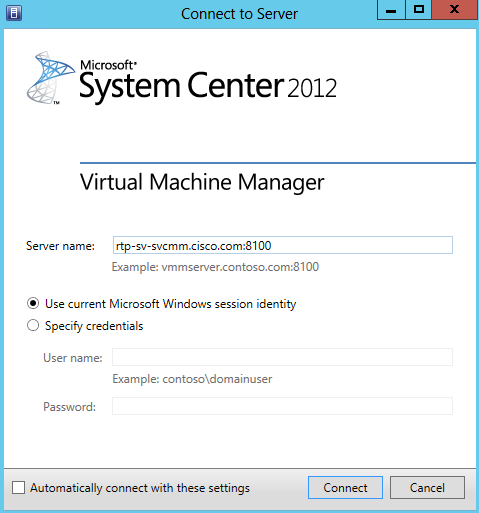Click the 'Server name:' label
This screenshot has height=513, width=479.
tap(60, 246)
